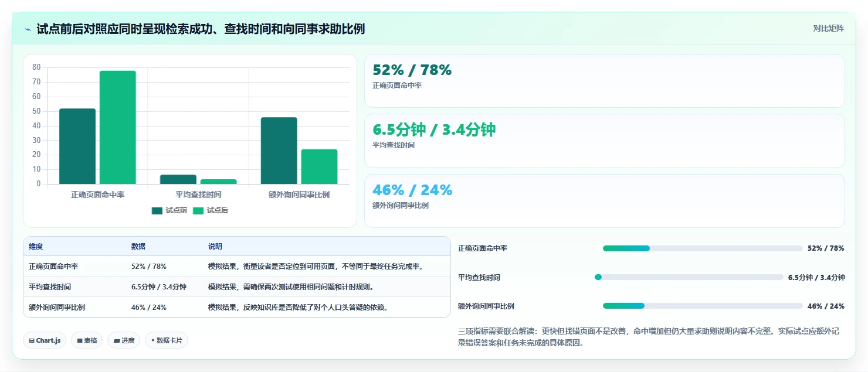Click table cell 平均查找时间

point(50,287)
